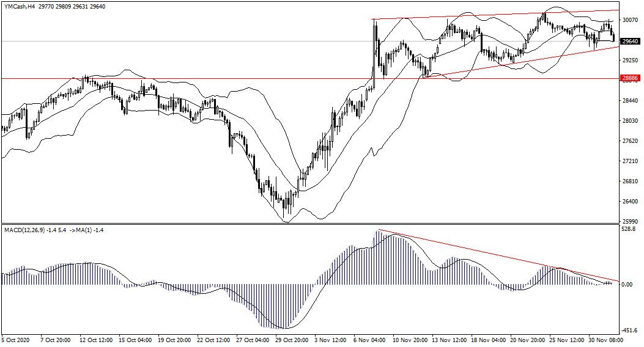Click the 30 Nov 08:00 date label

point(607,340)
